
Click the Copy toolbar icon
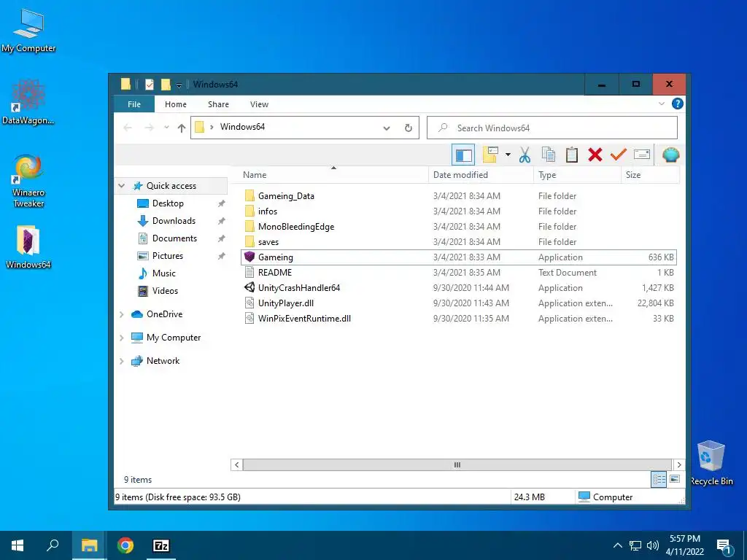549,155
